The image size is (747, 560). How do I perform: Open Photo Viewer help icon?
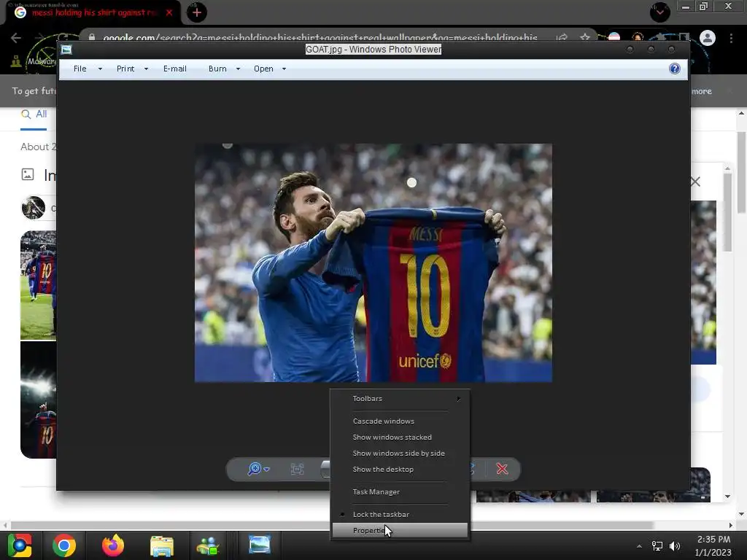click(675, 69)
